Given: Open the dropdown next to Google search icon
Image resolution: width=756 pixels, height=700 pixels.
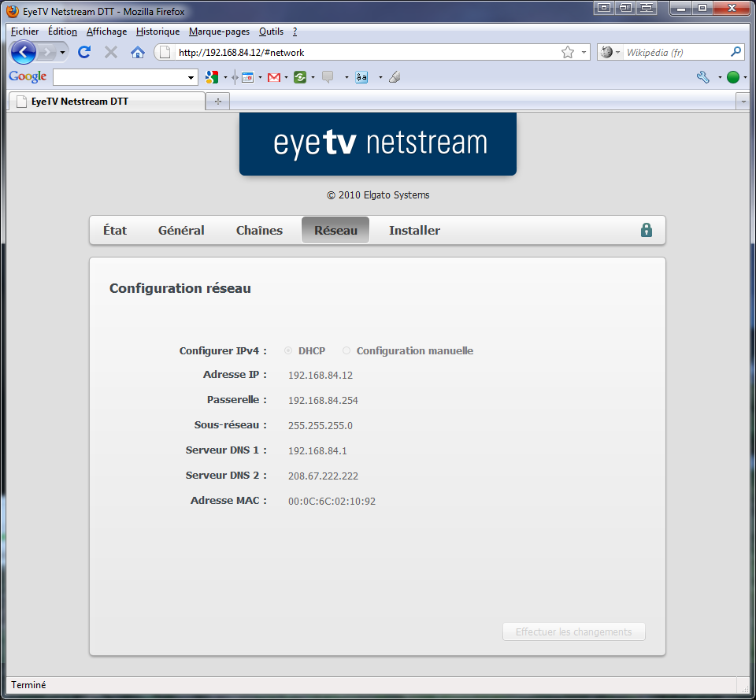Looking at the screenshot, I should pos(225,77).
